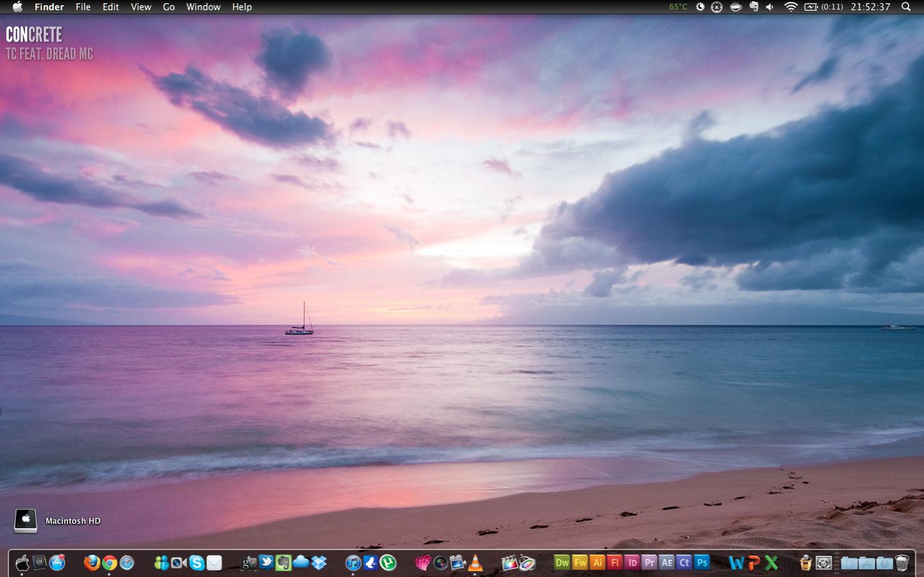Viewport: 924px width, 577px height.
Task: Launch Adobe Fireworks (Fw) from Dock
Action: click(580, 563)
